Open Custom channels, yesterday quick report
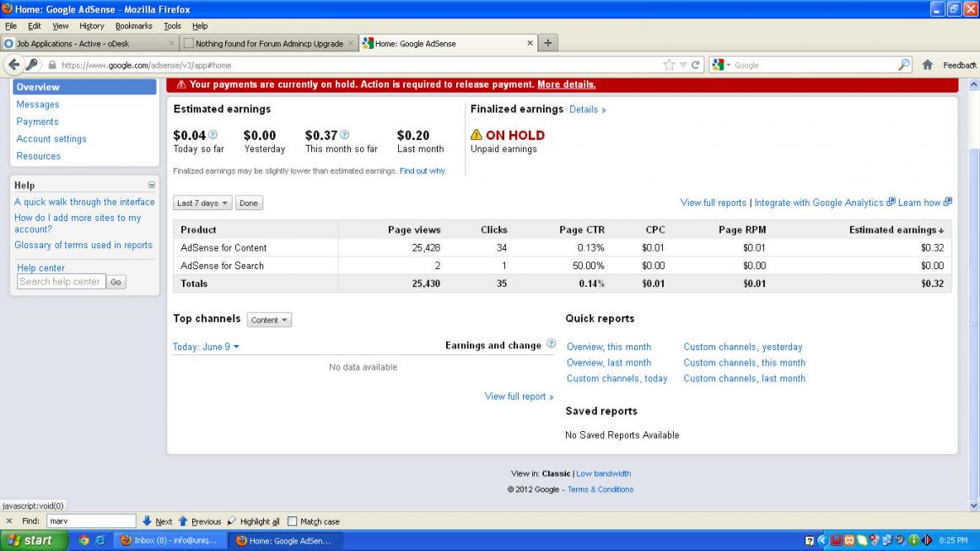Viewport: 980px width, 551px height. tap(742, 347)
